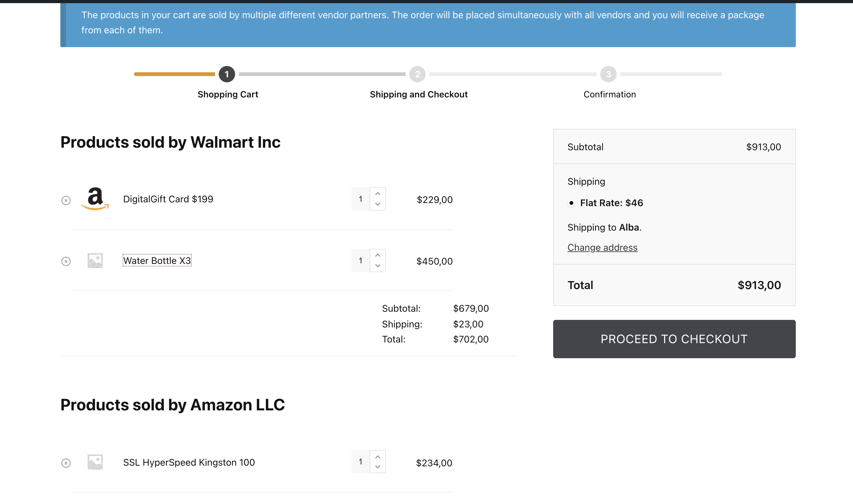Decrease Water Bottle X3 quantity

point(377,266)
